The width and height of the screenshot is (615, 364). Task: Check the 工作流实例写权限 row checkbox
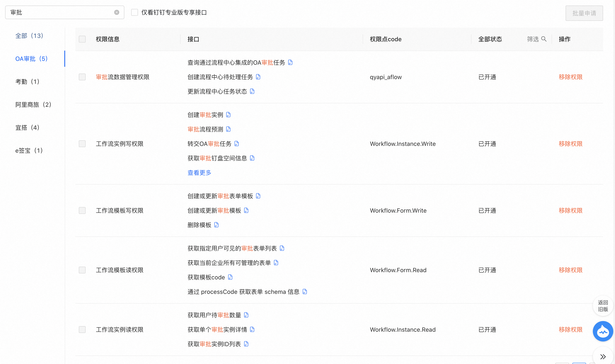tap(82, 144)
